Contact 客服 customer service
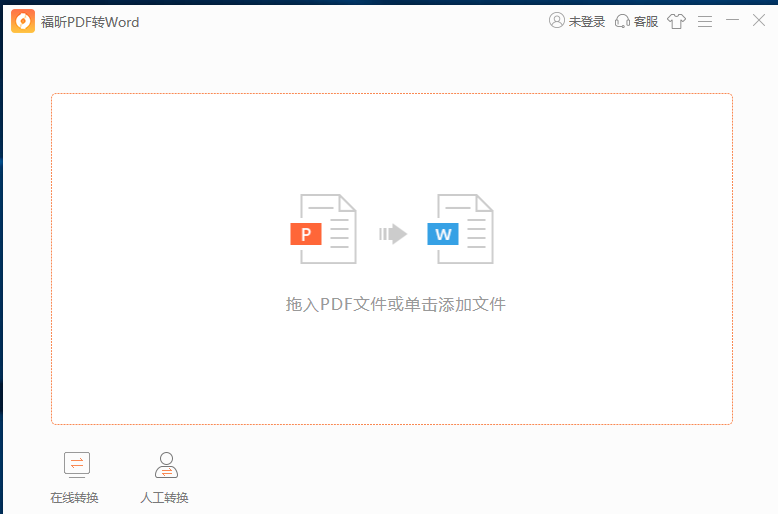 pyautogui.click(x=637, y=21)
